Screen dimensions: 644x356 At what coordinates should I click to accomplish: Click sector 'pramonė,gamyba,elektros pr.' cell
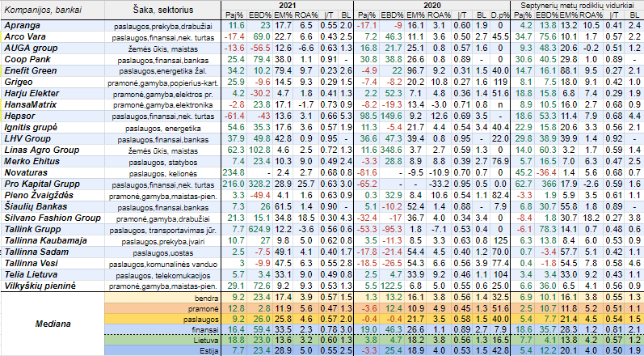[163, 94]
